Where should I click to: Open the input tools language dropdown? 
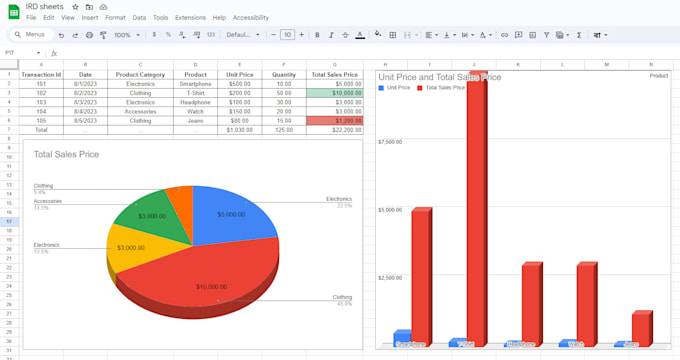600,35
